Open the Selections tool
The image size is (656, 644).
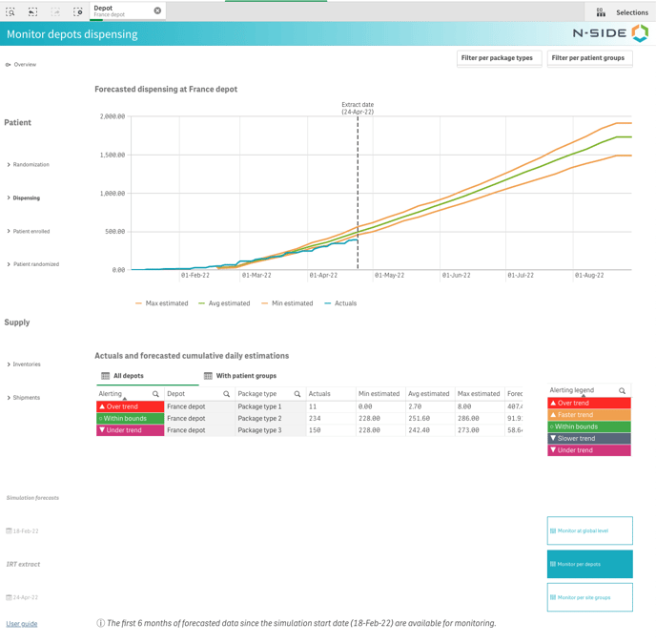click(623, 12)
